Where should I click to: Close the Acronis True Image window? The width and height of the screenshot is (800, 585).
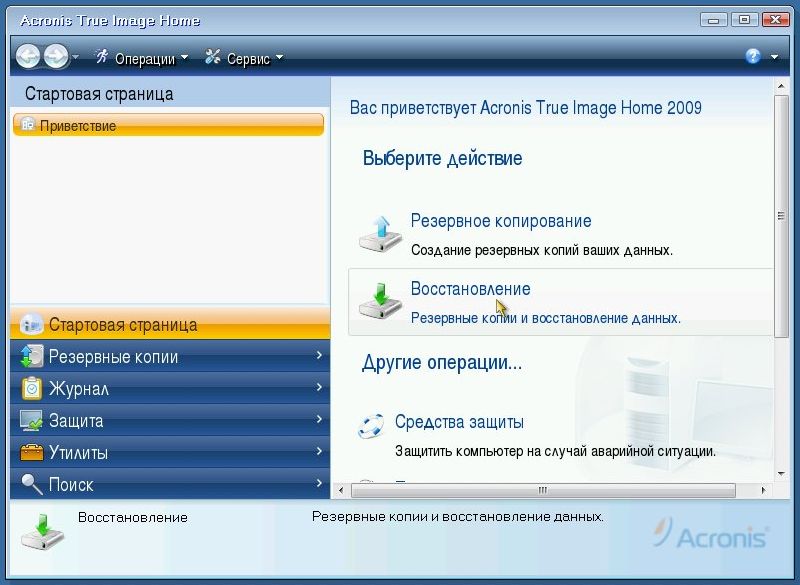pyautogui.click(x=775, y=20)
